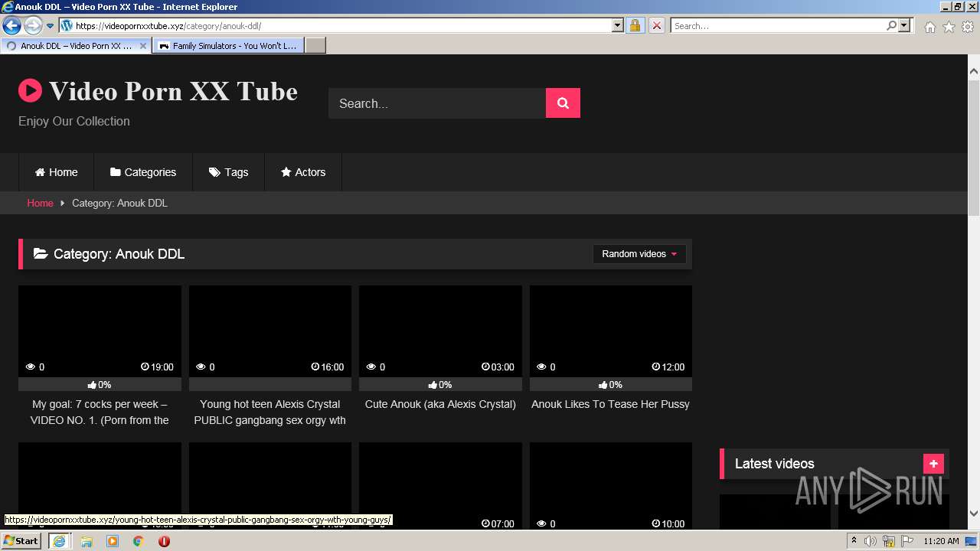Click the volume speaker tray icon
Image resolution: width=980 pixels, height=551 pixels.
click(871, 541)
